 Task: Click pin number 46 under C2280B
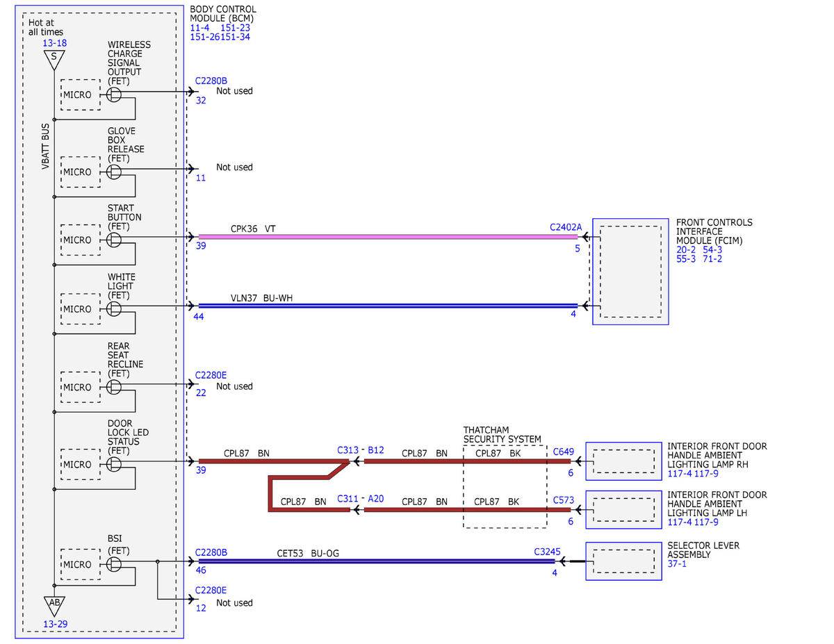point(201,572)
